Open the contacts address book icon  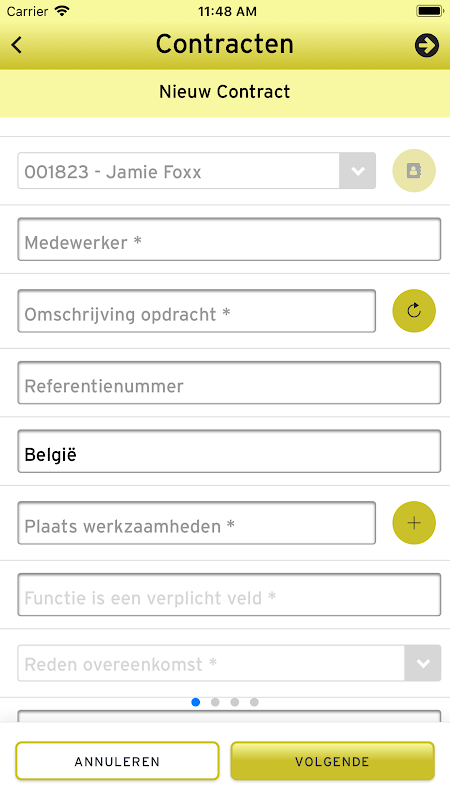tap(414, 170)
